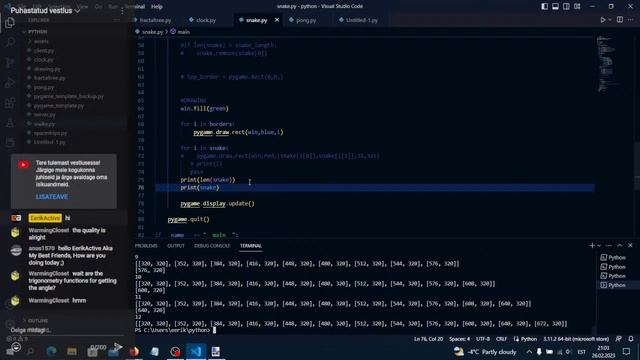Toggle the bottom panel visibility

556,7
